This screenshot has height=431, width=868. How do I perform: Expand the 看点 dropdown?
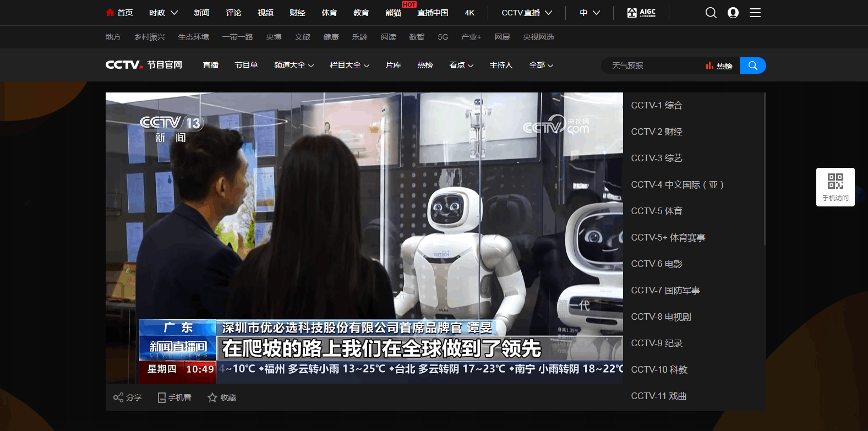point(461,65)
